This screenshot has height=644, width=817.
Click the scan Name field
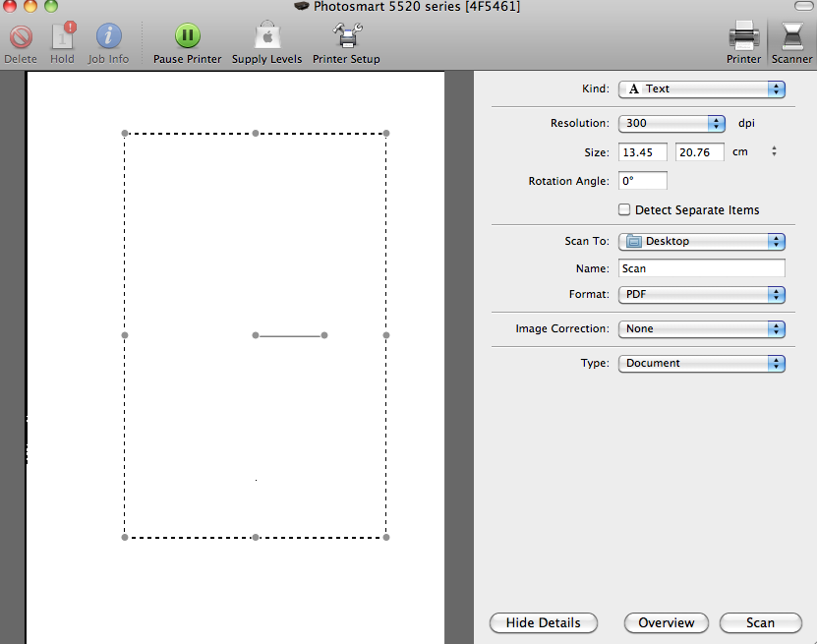coord(701,268)
